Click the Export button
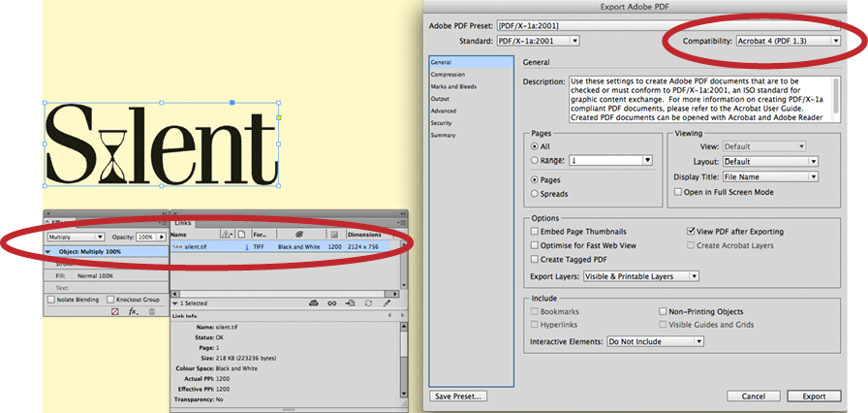This screenshot has width=868, height=413. 814,397
